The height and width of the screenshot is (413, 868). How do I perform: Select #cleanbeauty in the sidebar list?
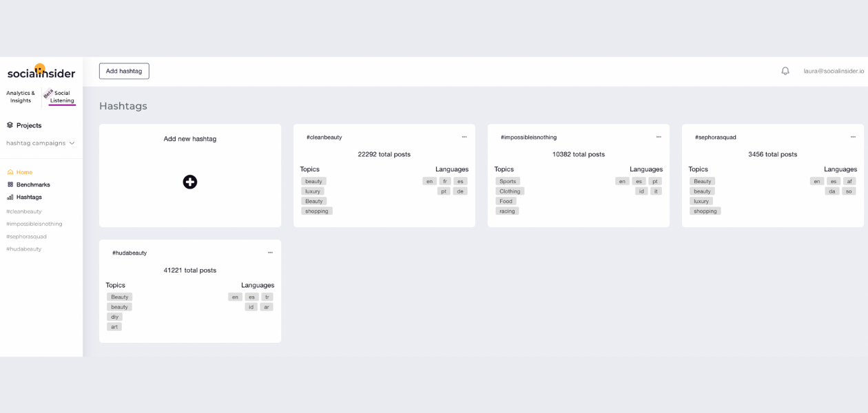tap(24, 211)
